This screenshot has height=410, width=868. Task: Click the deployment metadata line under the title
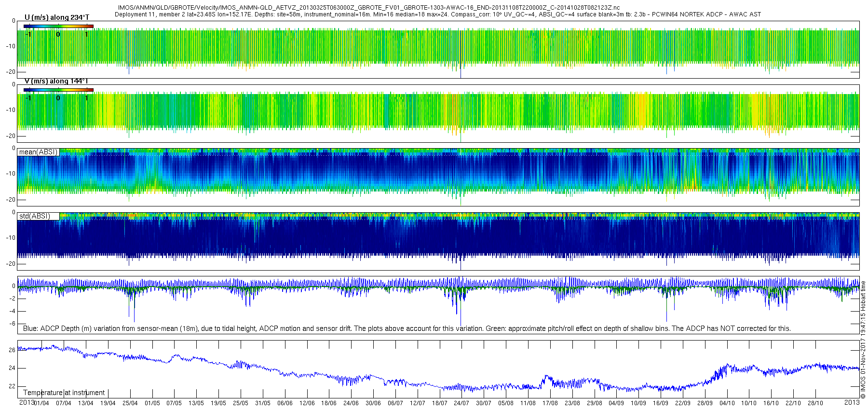(x=438, y=14)
